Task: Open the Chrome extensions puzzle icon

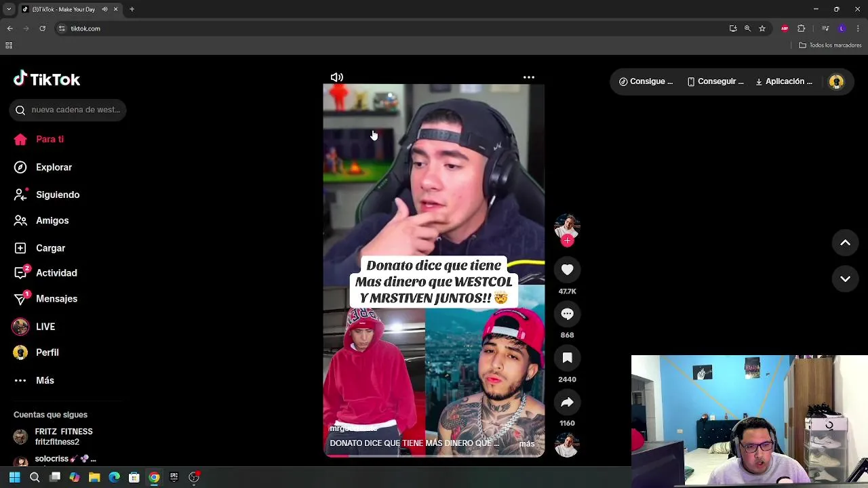Action: (802, 28)
